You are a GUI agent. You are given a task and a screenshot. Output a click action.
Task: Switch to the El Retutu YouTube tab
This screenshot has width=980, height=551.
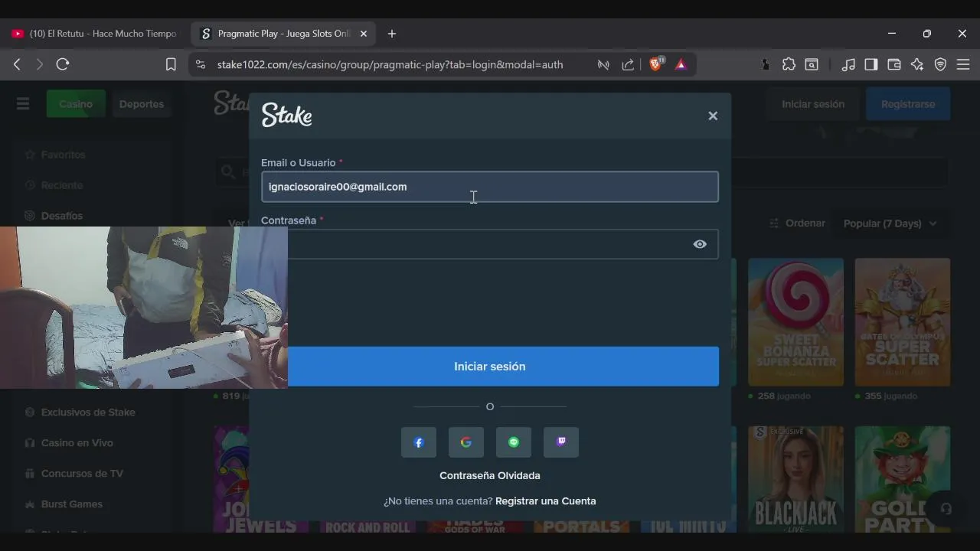[95, 34]
